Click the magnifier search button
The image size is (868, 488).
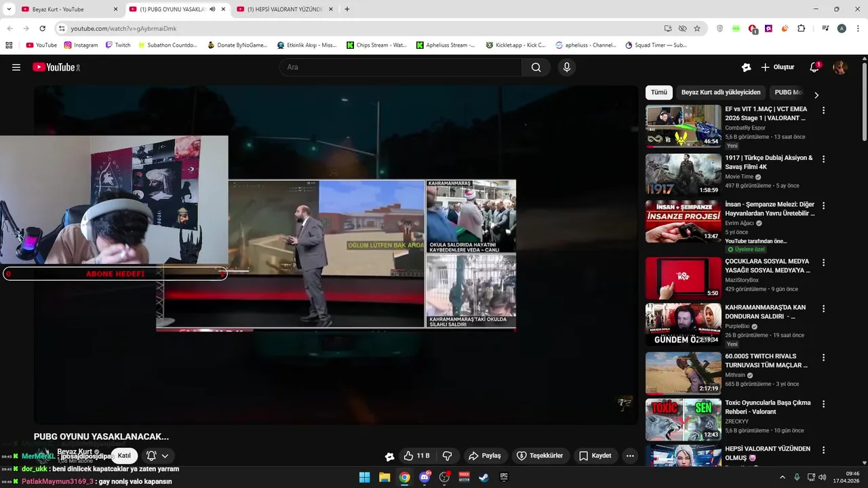[x=536, y=67]
